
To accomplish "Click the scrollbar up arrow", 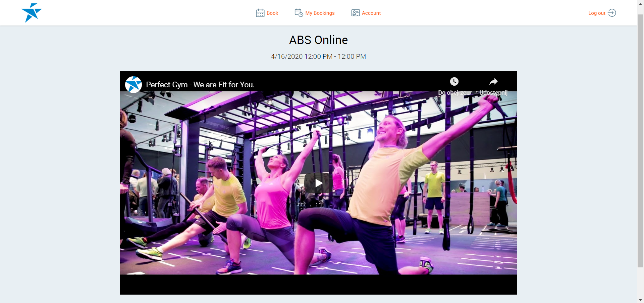I will coord(640,3).
